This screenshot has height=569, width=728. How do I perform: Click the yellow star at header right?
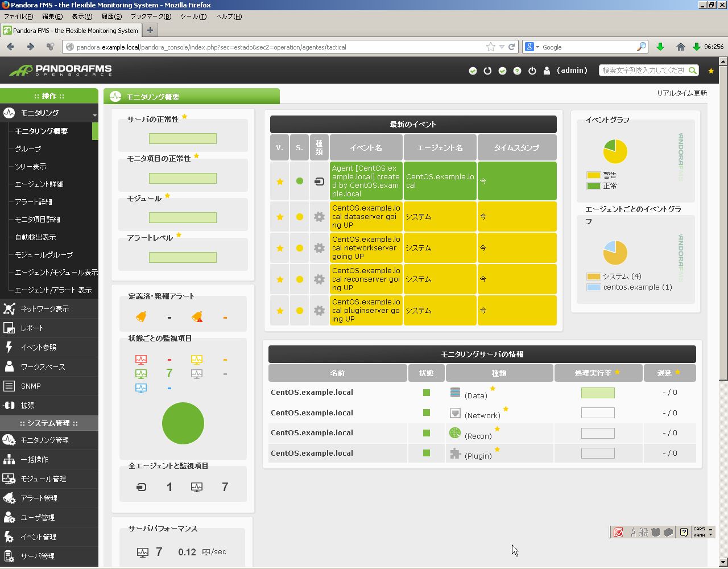point(711,71)
